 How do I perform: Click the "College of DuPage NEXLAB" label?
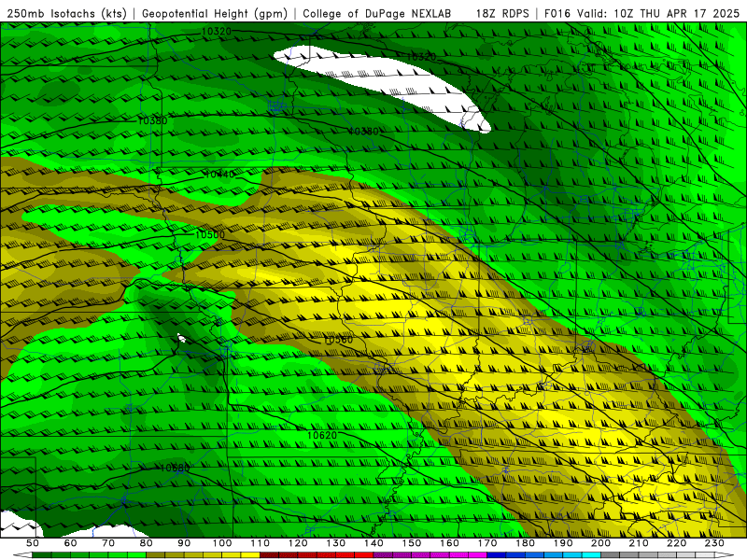377,14
